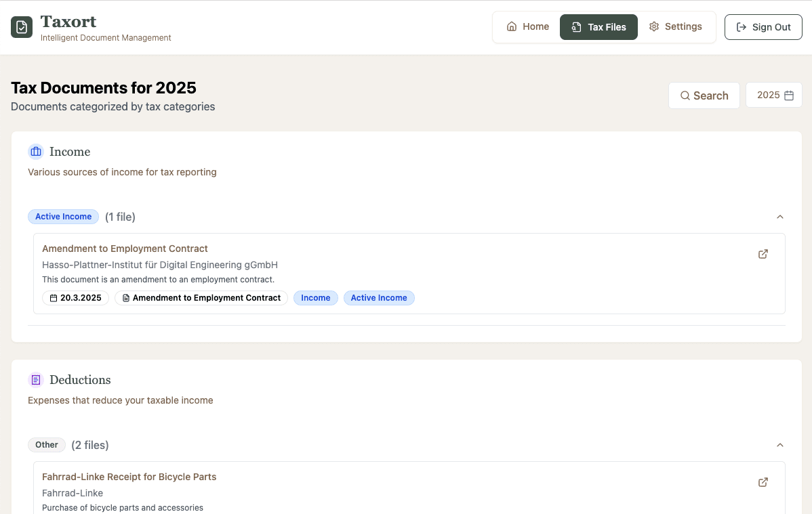
Task: Open the 2025 year dropdown
Action: tap(773, 95)
